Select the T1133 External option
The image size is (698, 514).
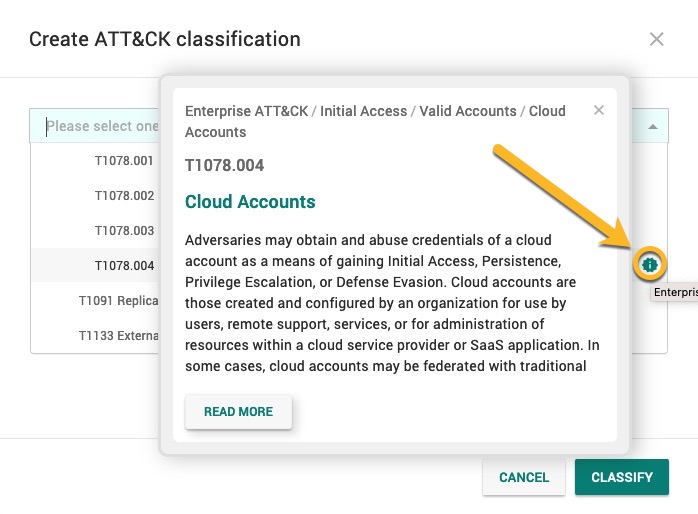[x=119, y=335]
